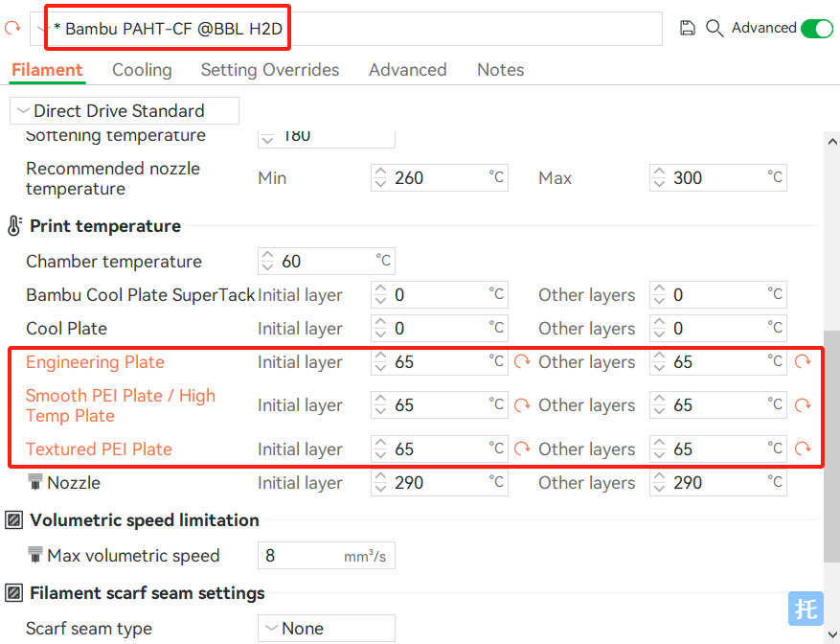Screen dimensions: 840x644
Task: Expand the filament preset name dropdown
Action: (41, 29)
